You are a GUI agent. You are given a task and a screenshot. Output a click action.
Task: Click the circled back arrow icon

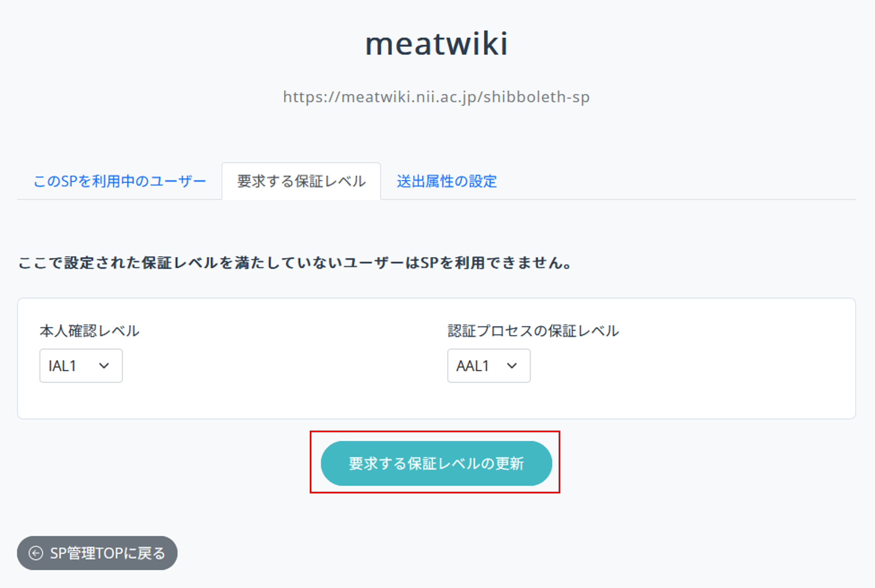(36, 553)
